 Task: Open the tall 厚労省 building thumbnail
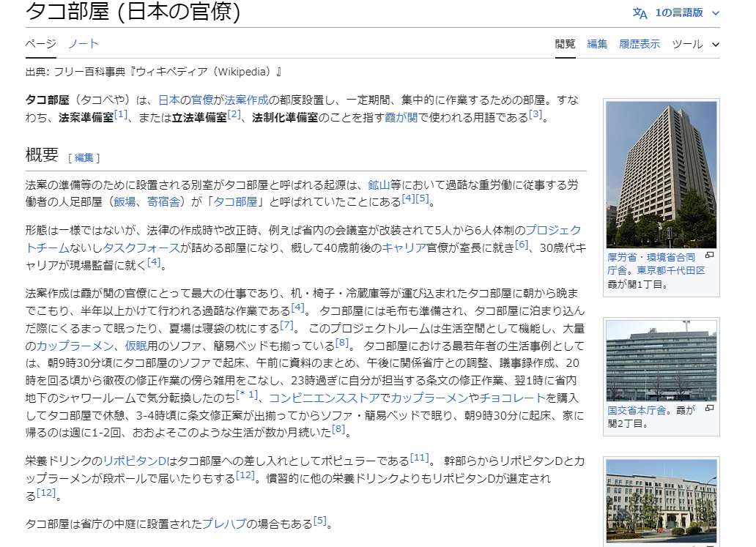(x=661, y=174)
